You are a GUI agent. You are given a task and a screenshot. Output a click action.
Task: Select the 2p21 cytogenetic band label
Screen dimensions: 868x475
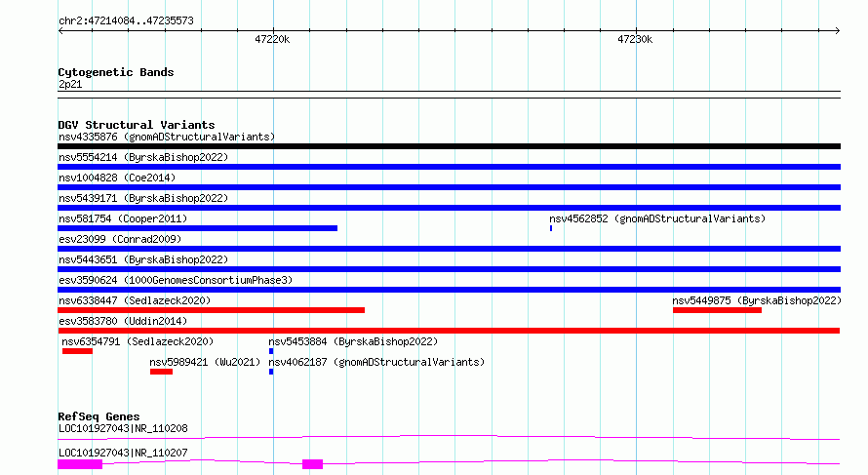tap(70, 84)
